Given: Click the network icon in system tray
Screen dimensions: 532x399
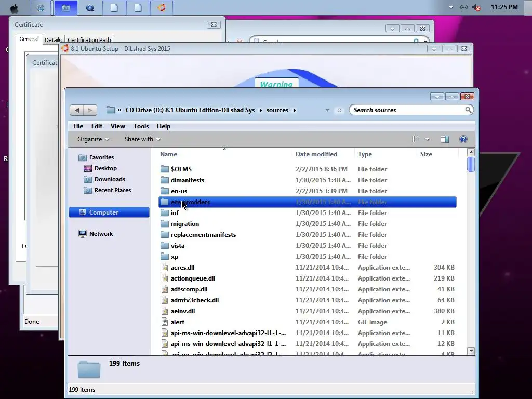Looking at the screenshot, I should click(463, 7).
